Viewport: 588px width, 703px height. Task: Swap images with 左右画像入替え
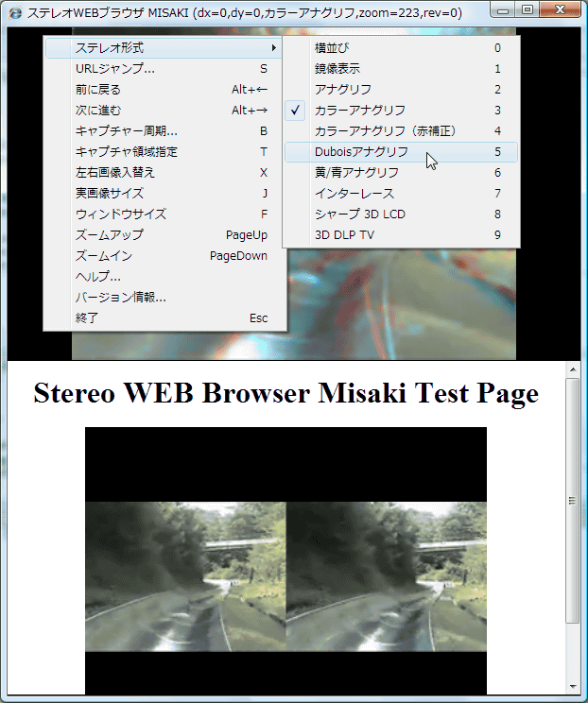coord(114,173)
